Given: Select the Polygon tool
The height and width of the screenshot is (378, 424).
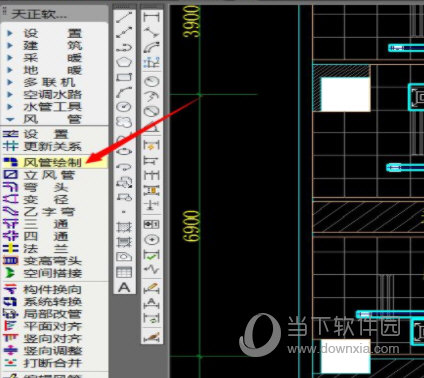Looking at the screenshot, I should pos(124,62).
